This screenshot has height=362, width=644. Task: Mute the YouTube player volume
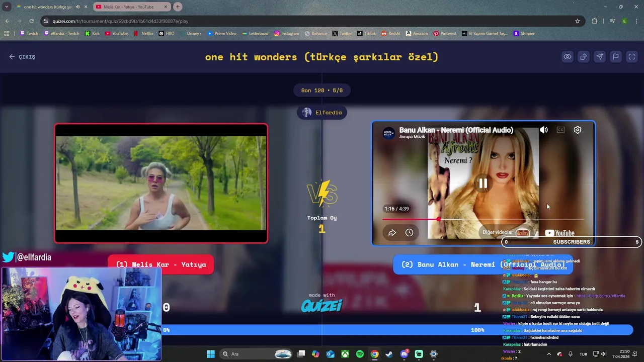pyautogui.click(x=544, y=130)
